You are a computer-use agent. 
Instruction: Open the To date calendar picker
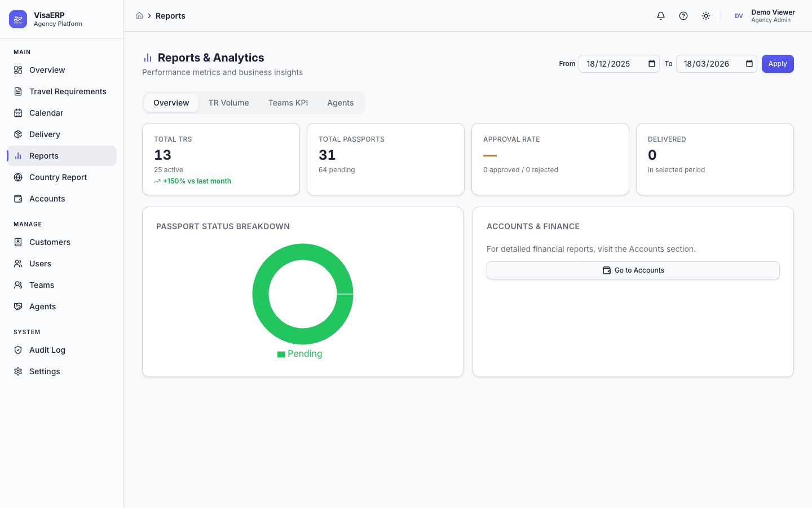tap(749, 64)
